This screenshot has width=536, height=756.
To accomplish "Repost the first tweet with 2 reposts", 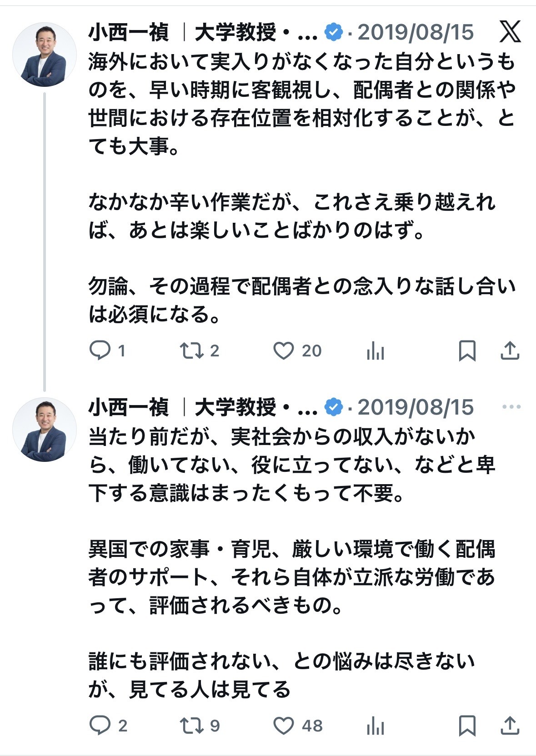I will point(191,350).
